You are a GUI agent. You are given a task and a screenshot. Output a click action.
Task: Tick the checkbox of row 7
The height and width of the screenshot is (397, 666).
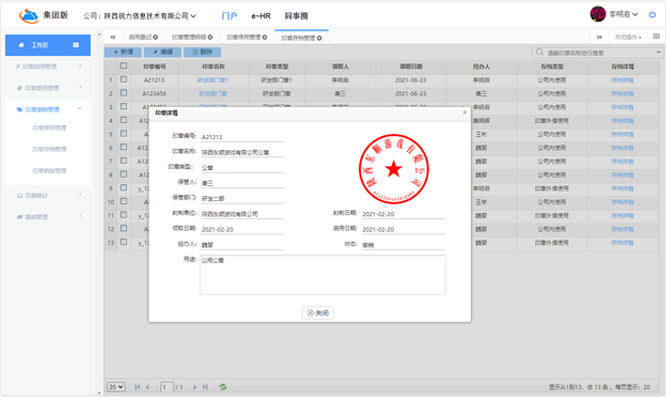(x=124, y=161)
